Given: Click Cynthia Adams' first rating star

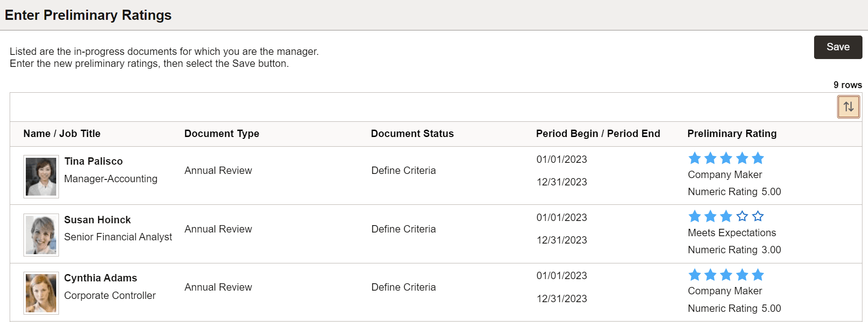Looking at the screenshot, I should [694, 275].
